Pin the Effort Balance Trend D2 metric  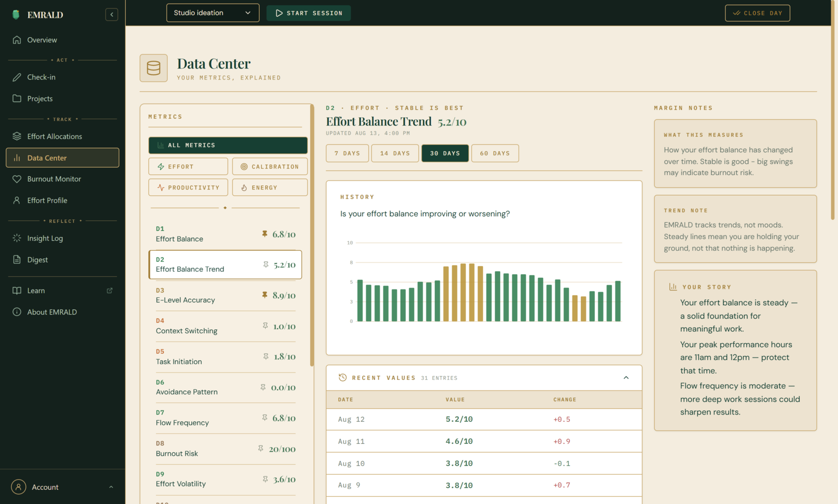(266, 265)
